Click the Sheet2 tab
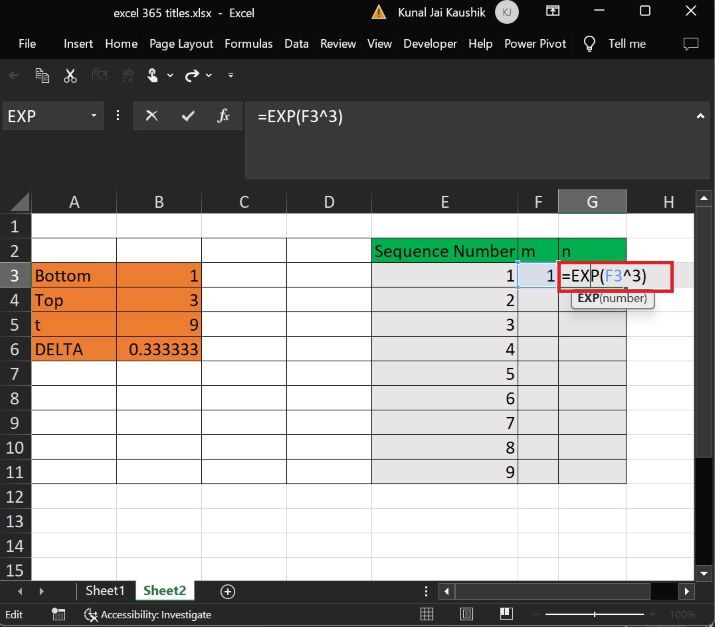This screenshot has width=715, height=627. click(x=165, y=591)
